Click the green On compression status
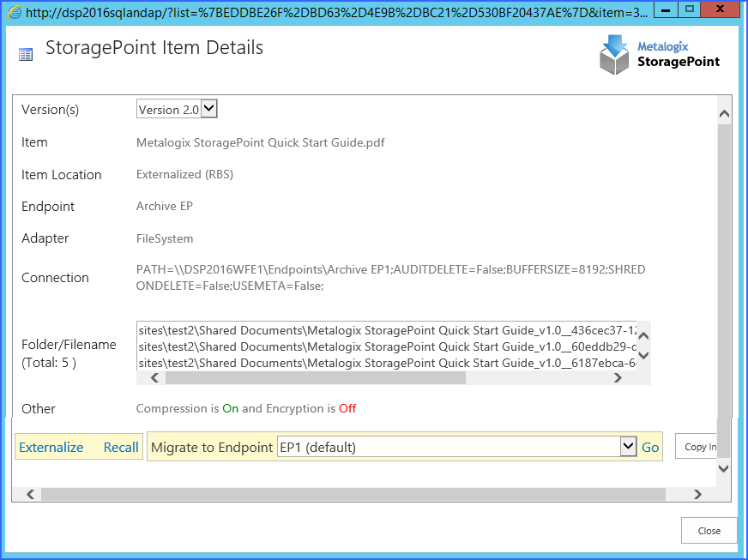Screen dimensions: 748x560 [231, 409]
